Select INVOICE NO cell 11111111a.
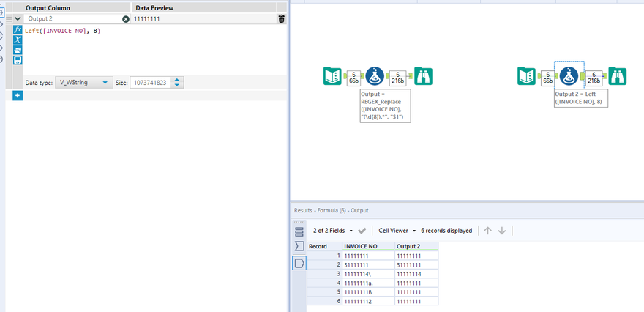This screenshot has height=312, width=644. 368,283
